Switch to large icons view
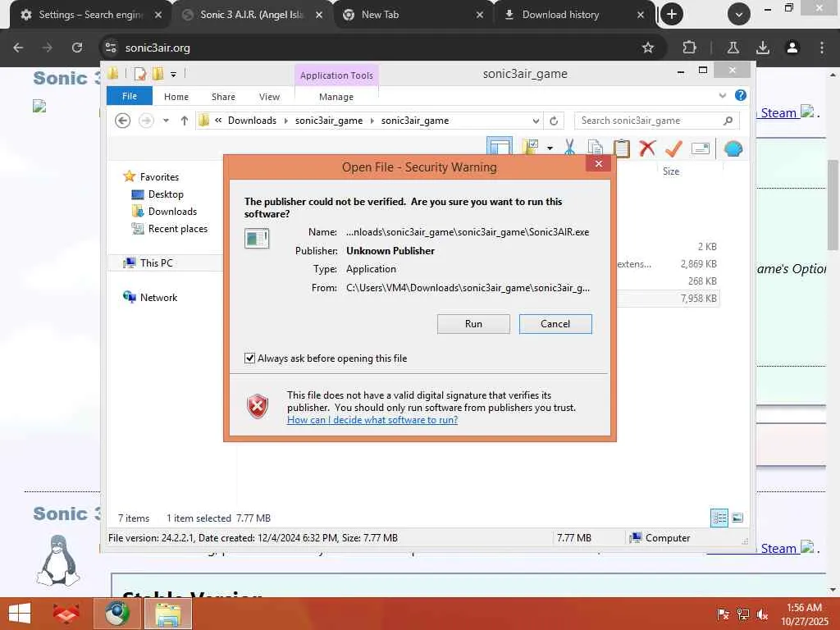 point(737,518)
